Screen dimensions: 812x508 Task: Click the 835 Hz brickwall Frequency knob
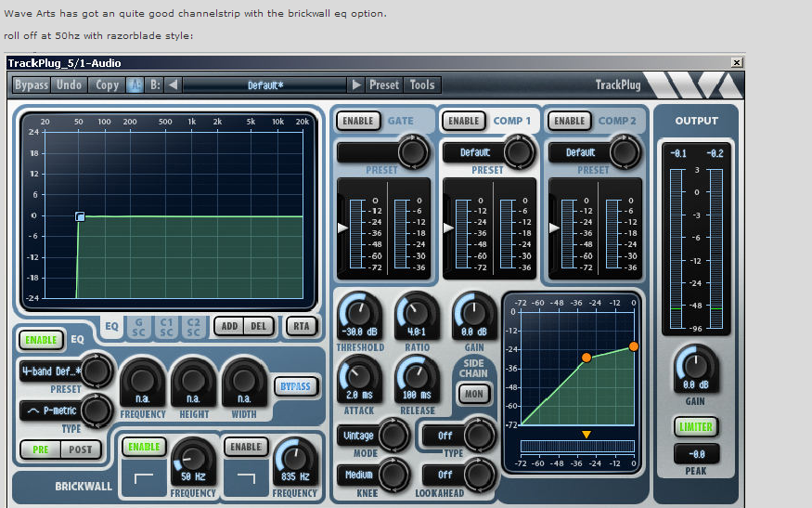click(295, 460)
